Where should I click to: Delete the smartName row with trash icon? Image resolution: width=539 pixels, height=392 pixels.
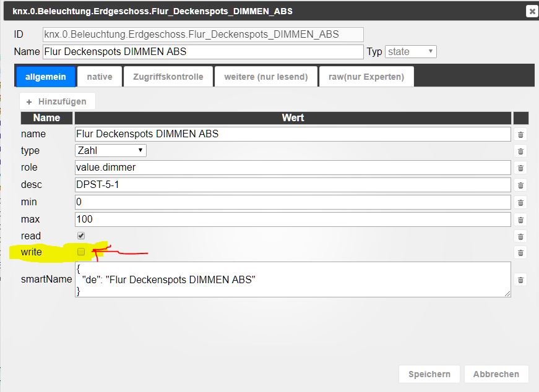click(521, 280)
